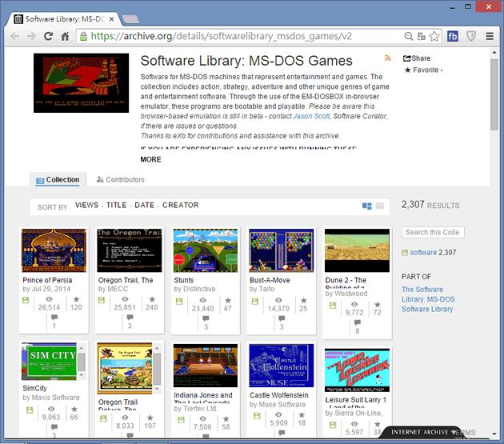Open the Chrome hamburger menu

pos(490,36)
